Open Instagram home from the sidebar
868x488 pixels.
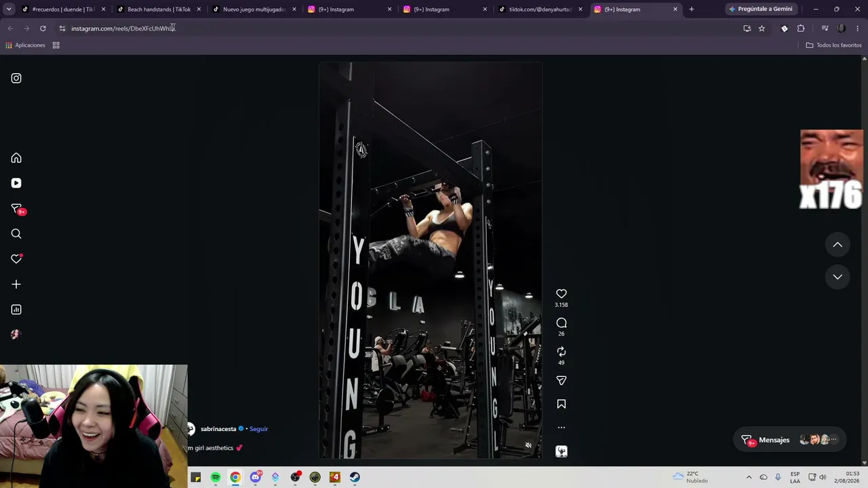click(x=16, y=158)
